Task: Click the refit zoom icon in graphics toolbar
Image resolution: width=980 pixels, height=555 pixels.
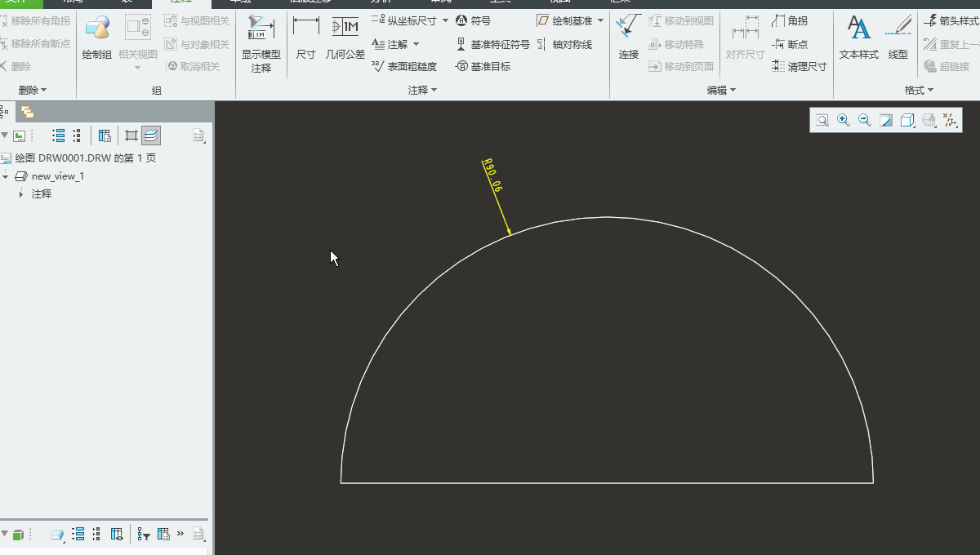Action: pos(822,121)
